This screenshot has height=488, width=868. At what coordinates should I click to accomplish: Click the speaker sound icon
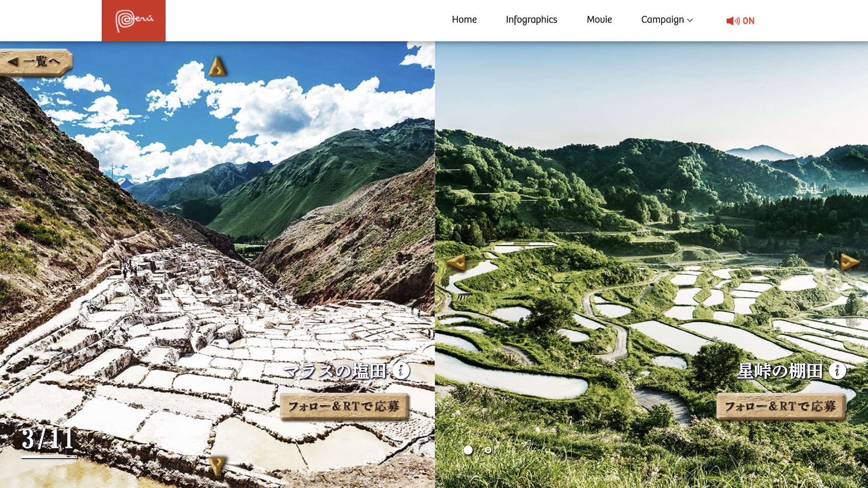coord(733,21)
